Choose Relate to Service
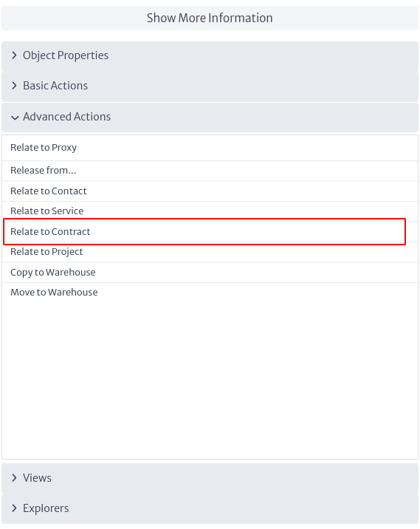This screenshot has width=420, height=529. (210, 211)
